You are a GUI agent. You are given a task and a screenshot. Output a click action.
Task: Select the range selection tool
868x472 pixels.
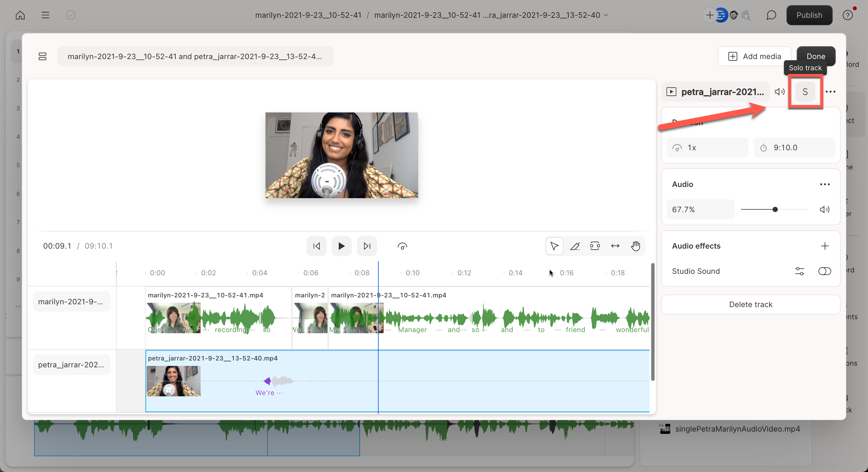click(595, 246)
